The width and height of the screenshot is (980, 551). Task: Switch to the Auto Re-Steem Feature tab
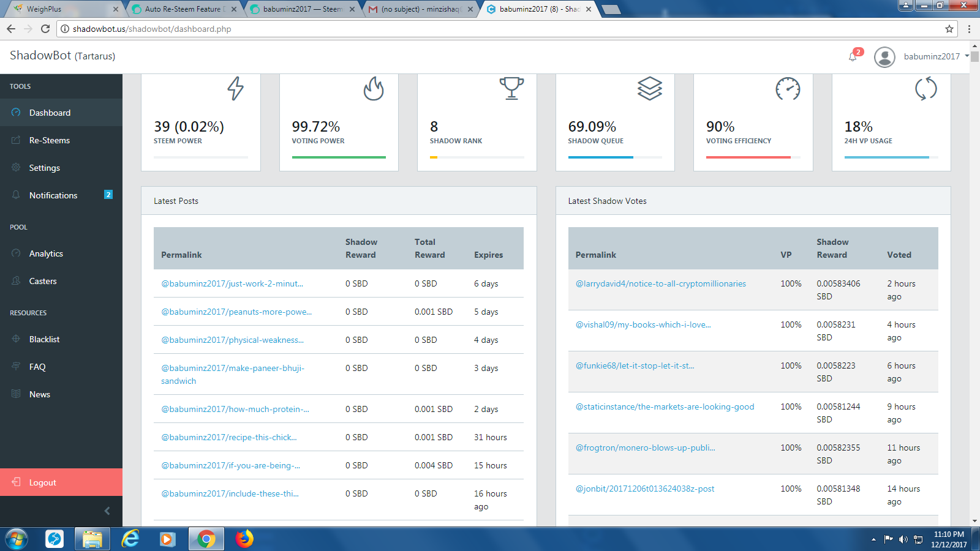[x=184, y=9]
